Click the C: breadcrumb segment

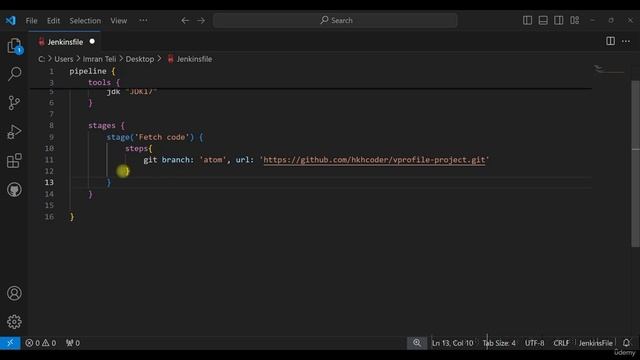pos(42,59)
